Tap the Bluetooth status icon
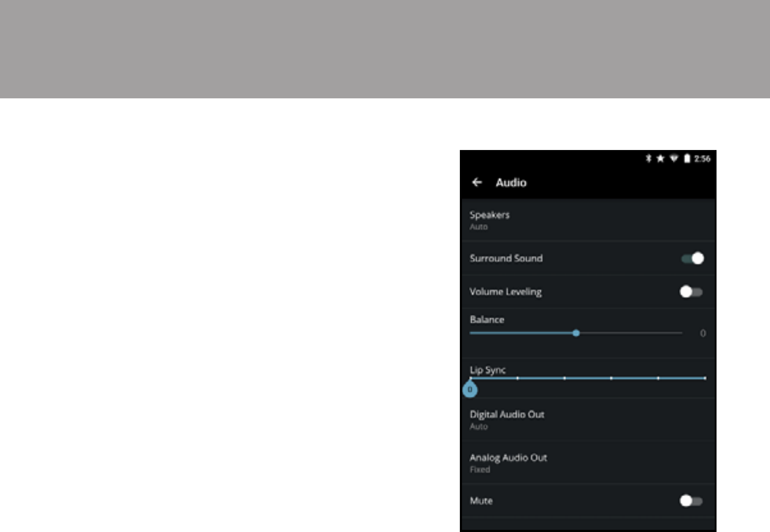This screenshot has width=770, height=532. [648, 159]
